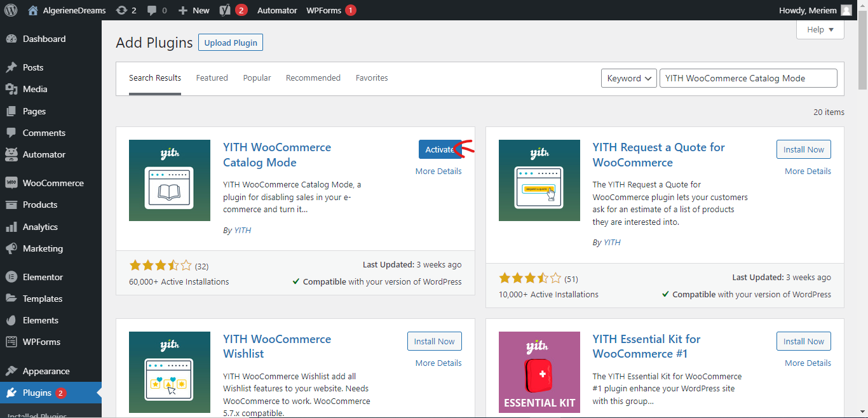The height and width of the screenshot is (418, 868).
Task: Open Automator in the admin bar
Action: point(277,10)
